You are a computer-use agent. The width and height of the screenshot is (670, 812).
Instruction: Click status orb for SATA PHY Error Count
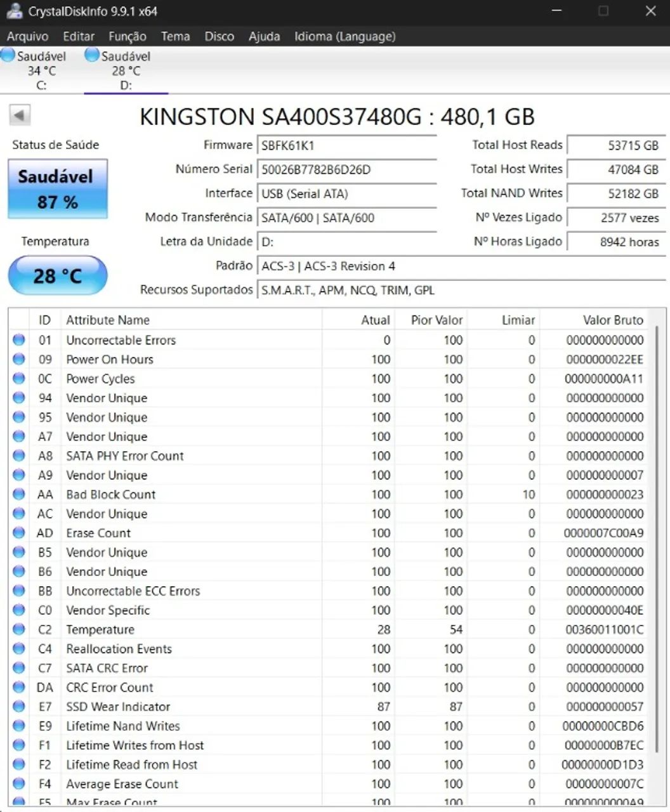pyautogui.click(x=19, y=455)
